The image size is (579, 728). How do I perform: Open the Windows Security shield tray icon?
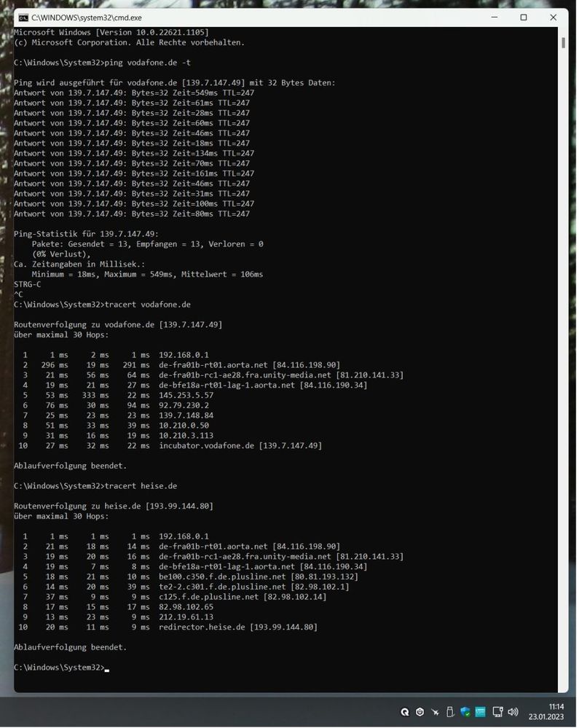(465, 712)
